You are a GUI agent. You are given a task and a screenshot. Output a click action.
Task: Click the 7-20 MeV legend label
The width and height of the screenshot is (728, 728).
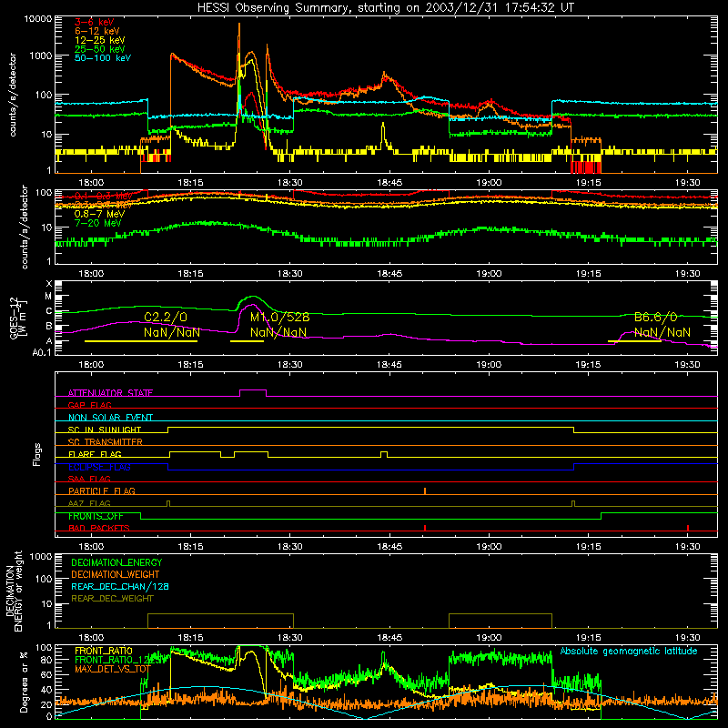98,223
